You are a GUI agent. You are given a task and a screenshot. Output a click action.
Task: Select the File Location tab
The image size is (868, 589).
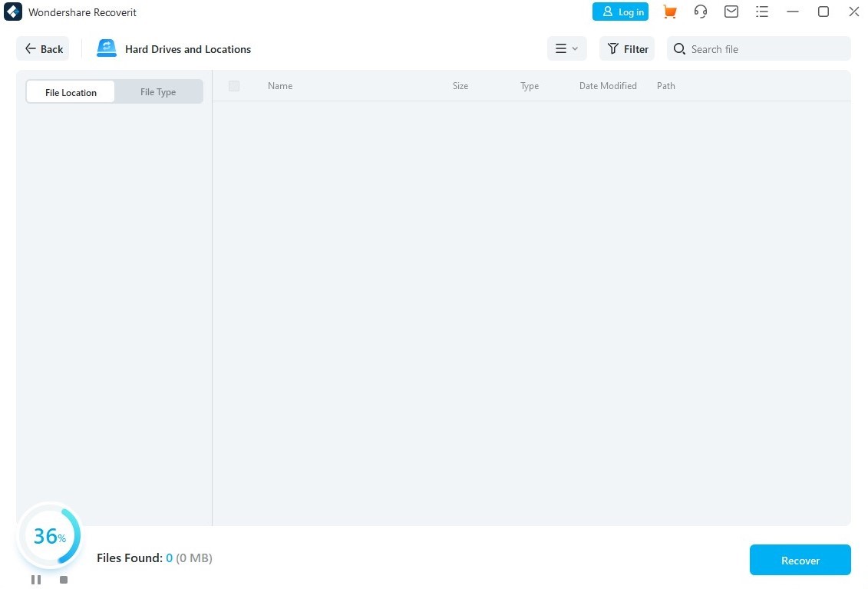click(x=71, y=92)
